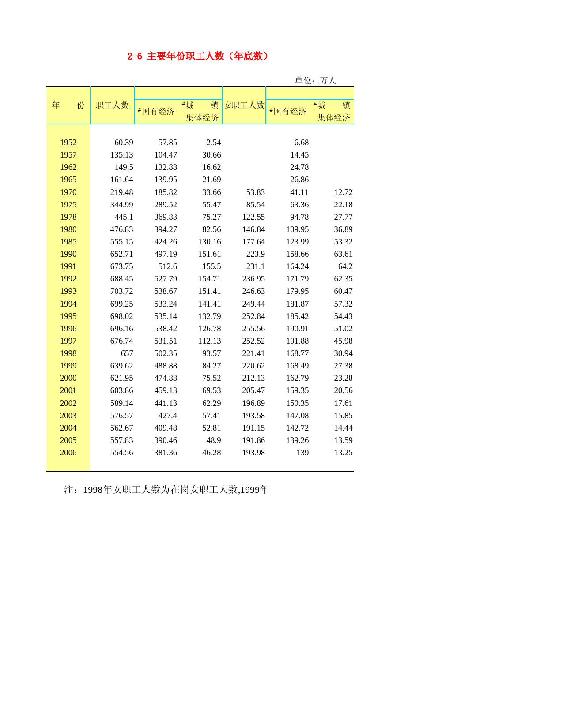The image size is (563, 728).
Task: Select year cell 2004
Action: tap(68, 428)
